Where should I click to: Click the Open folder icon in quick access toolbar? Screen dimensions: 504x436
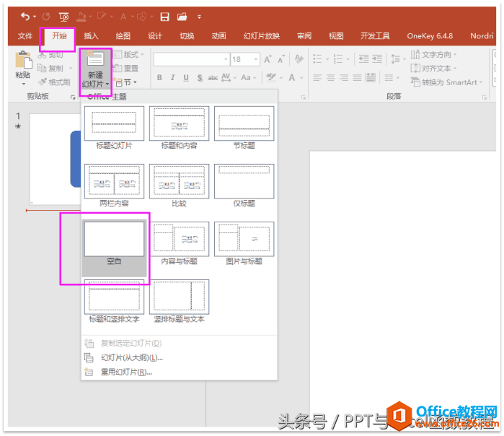[182, 17]
